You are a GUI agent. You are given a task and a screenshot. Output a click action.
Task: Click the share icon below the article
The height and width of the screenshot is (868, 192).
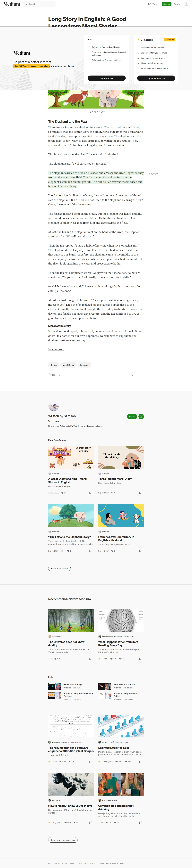click(x=139, y=375)
